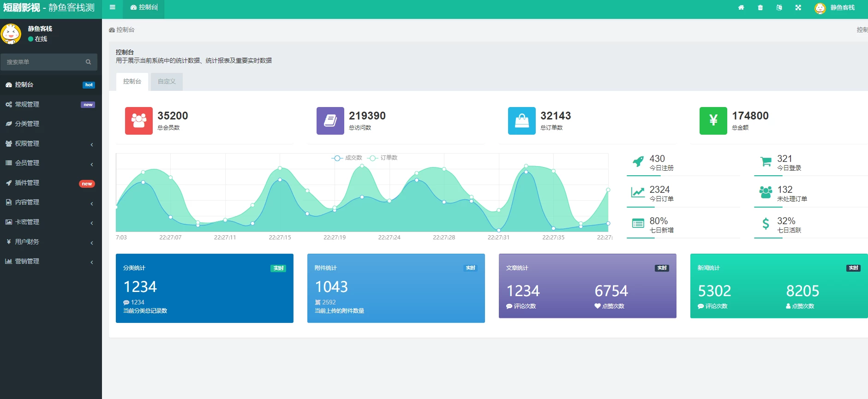Open the 静鱼客栈 user menu at top right
The image size is (868, 399).
click(x=836, y=8)
